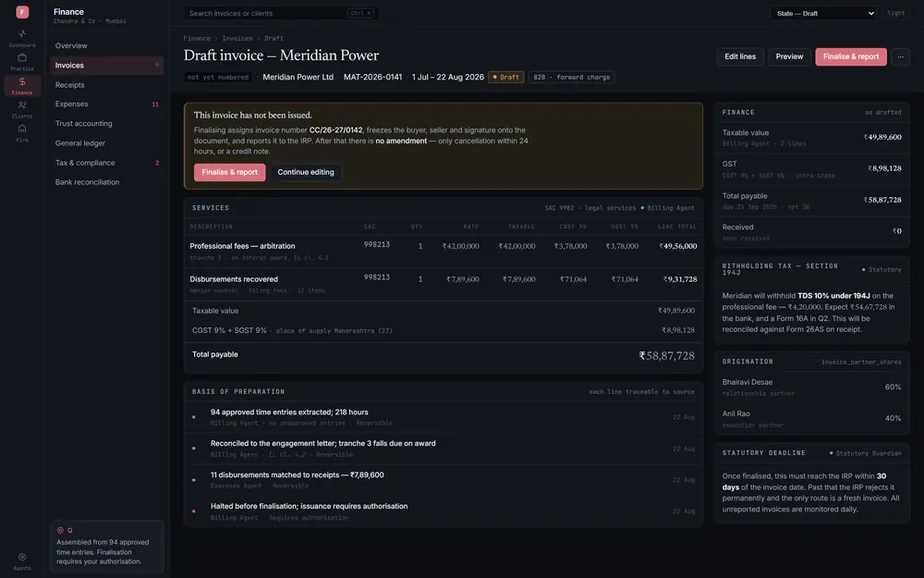Viewport: 924px width, 578px height.
Task: Click the Expenses count badge 11
Action: click(x=155, y=105)
